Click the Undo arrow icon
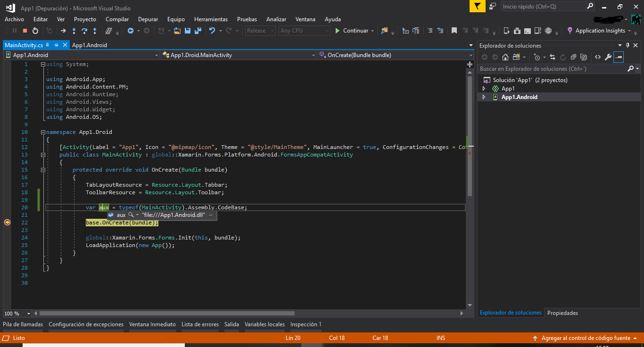Viewport: 644px width, 347px height. click(x=212, y=31)
